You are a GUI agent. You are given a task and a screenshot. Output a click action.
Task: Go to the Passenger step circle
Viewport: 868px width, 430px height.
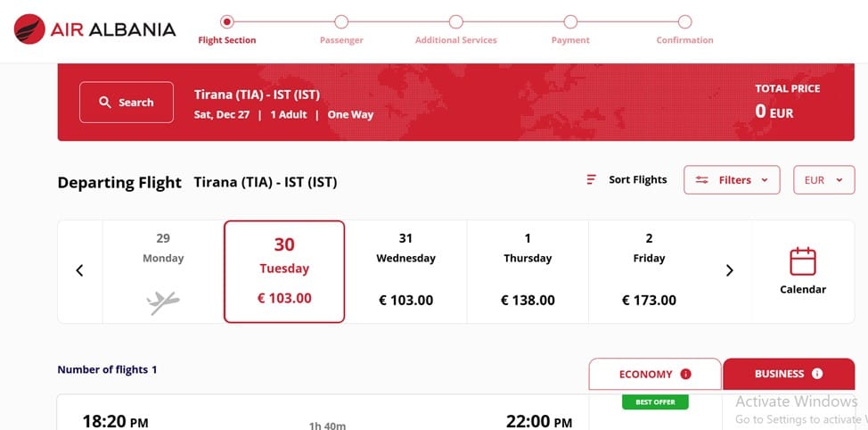(341, 21)
